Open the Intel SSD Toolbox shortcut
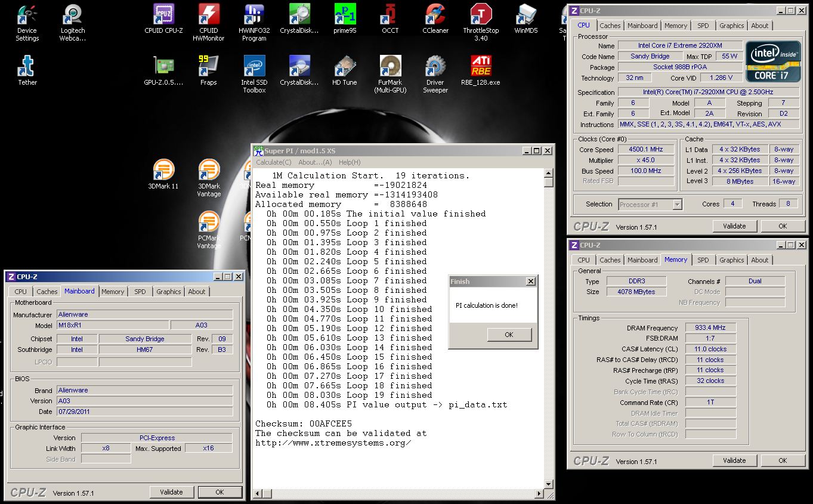813x504 pixels. [254, 75]
